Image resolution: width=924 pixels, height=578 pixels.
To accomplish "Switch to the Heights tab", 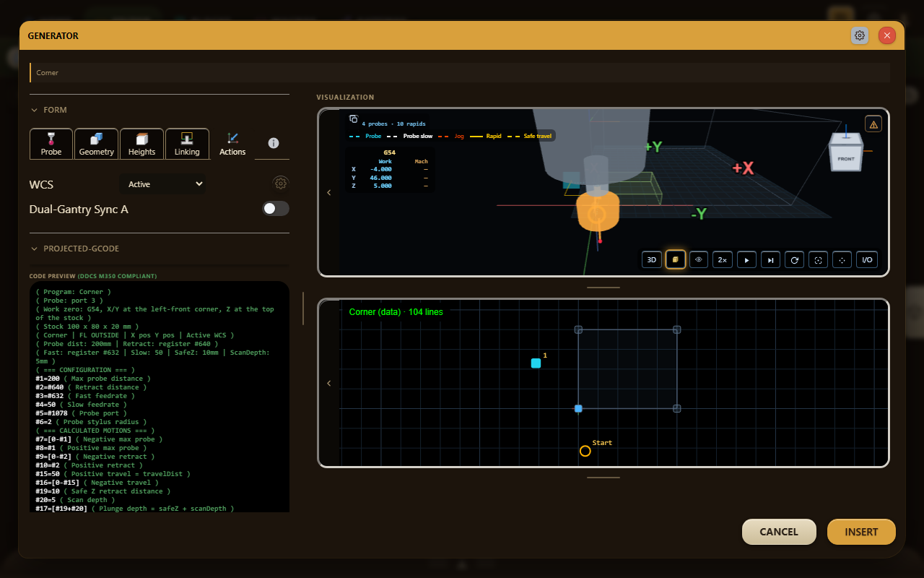I will point(141,144).
